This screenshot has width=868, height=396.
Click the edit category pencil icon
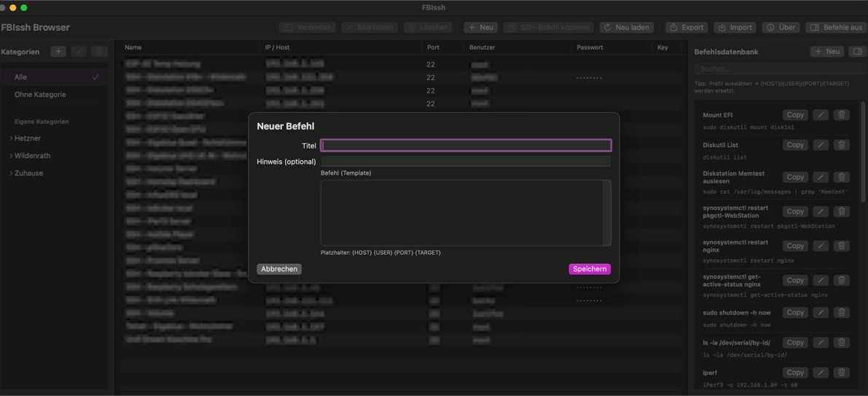(79, 52)
